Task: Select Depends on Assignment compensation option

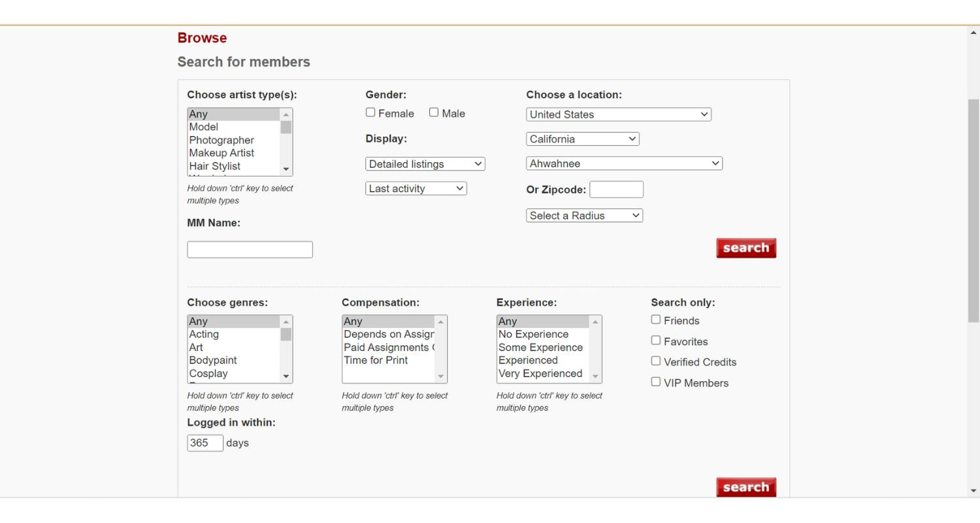Action: point(389,334)
